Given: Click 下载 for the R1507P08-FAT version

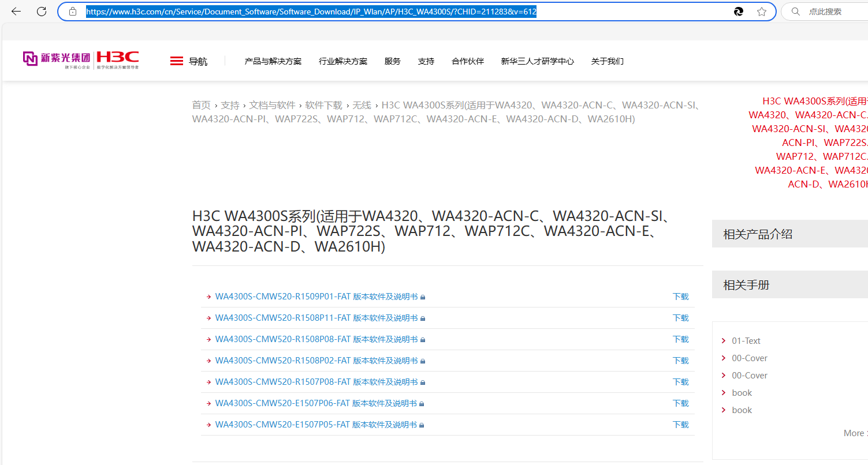Looking at the screenshot, I should (681, 382).
